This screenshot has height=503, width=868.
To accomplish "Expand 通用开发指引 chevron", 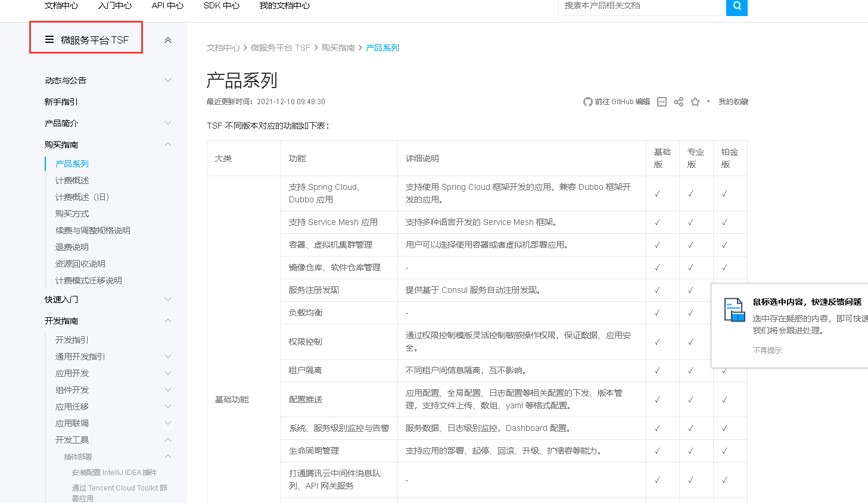I will pos(168,357).
